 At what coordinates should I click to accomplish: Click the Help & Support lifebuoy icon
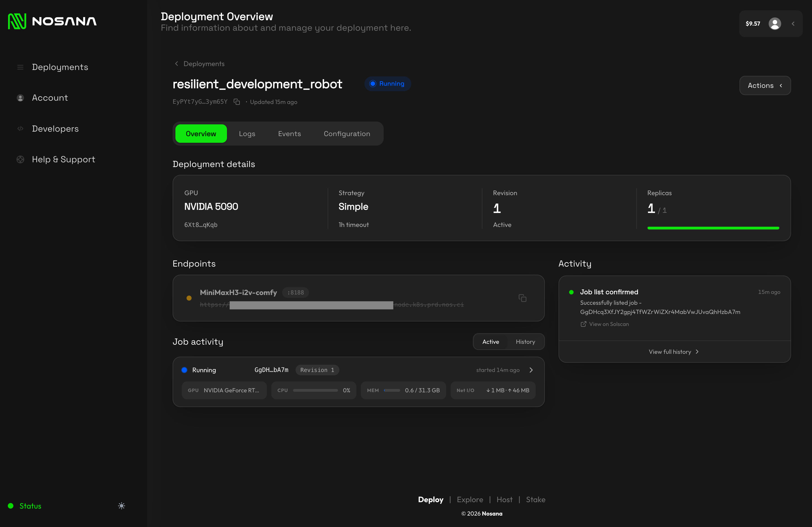20,159
